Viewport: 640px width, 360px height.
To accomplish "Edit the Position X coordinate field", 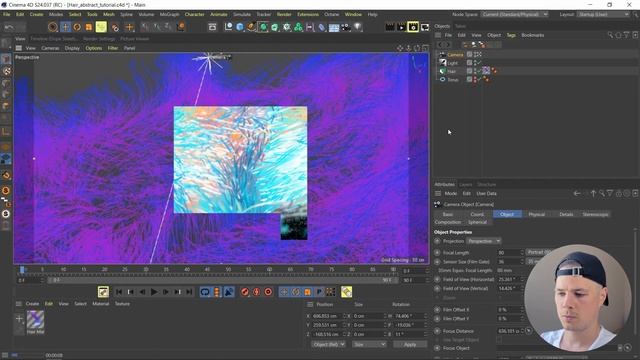I will coord(327,316).
